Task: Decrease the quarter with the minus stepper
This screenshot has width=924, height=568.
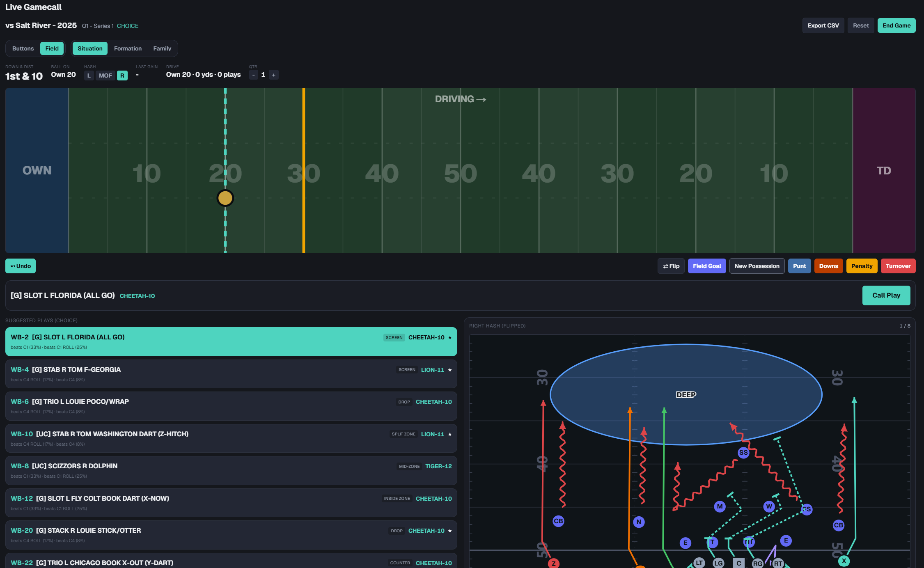Action: click(254, 75)
